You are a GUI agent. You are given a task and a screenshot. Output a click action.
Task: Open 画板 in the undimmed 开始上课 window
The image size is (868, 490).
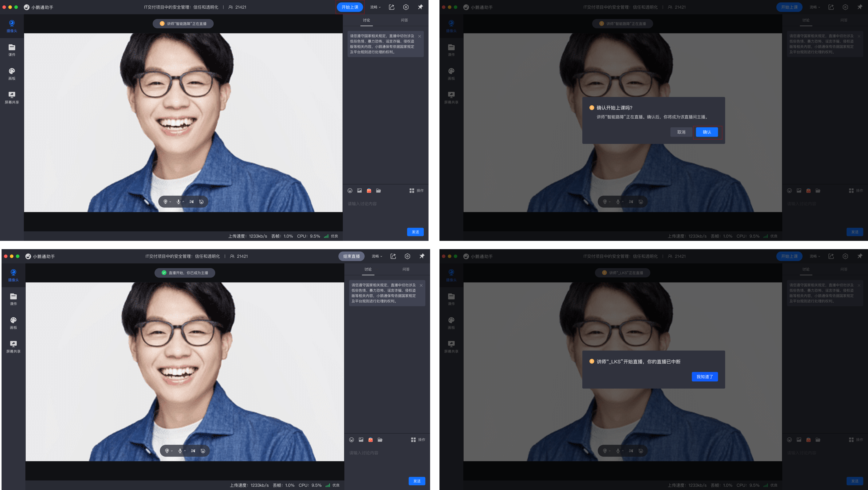12,74
